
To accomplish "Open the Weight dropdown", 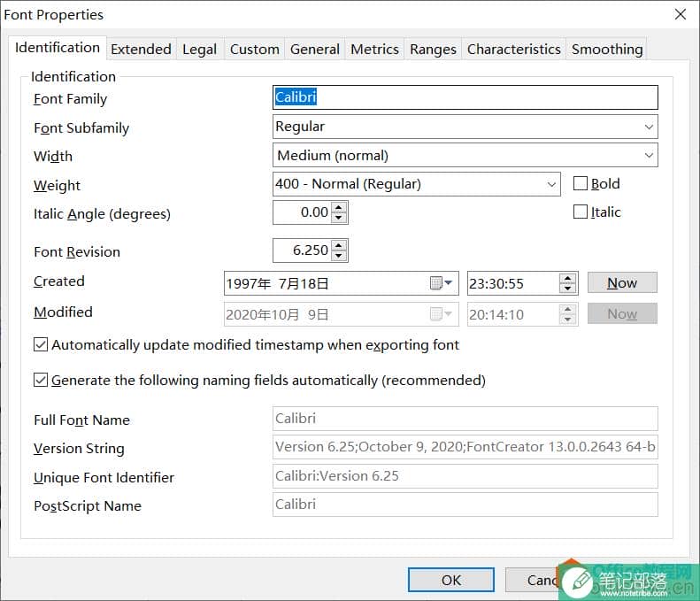I will click(551, 184).
